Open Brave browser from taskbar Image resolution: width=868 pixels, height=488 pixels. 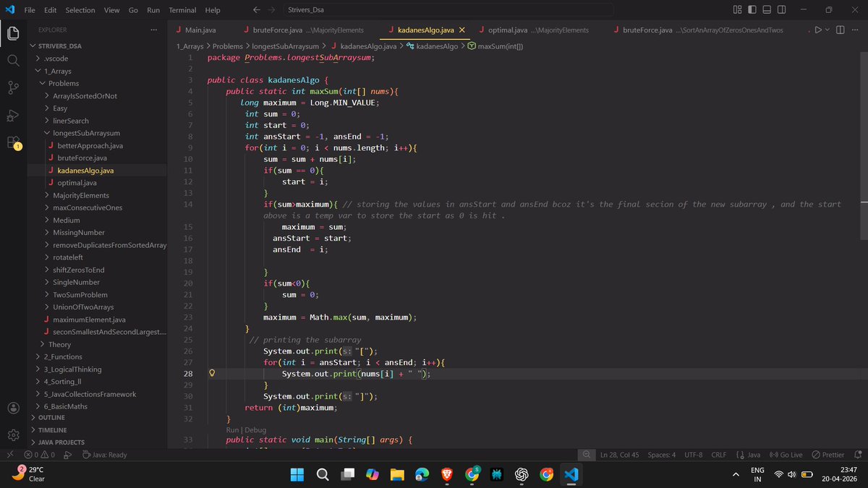(x=446, y=474)
